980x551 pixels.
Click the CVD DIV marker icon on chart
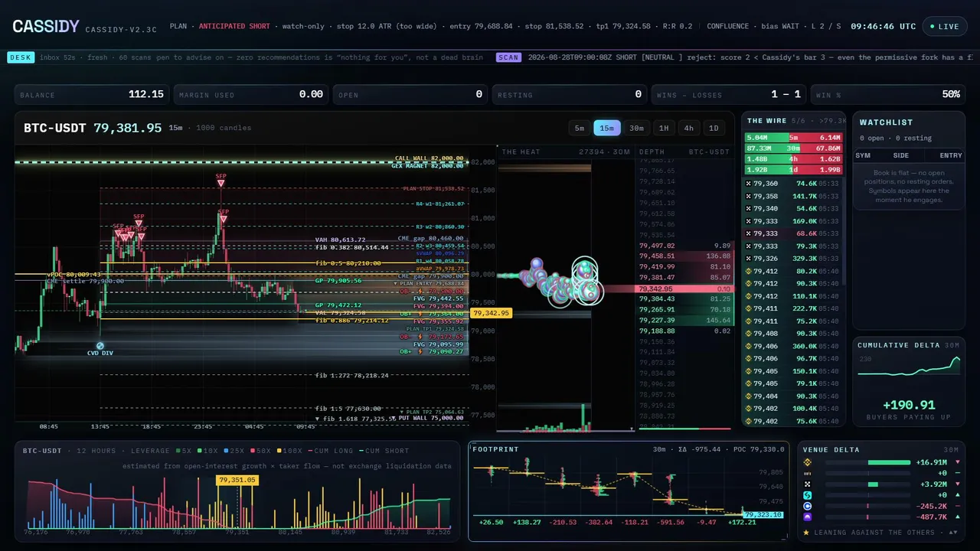(x=100, y=346)
